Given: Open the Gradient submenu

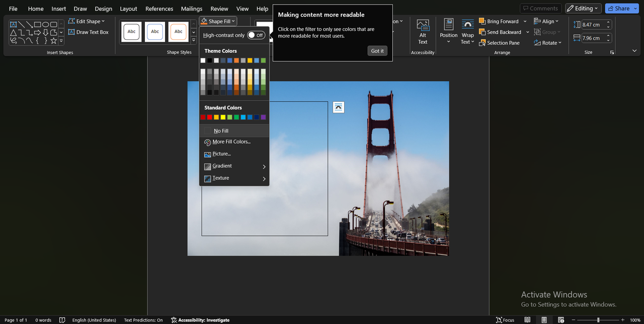Looking at the screenshot, I should click(x=234, y=166).
